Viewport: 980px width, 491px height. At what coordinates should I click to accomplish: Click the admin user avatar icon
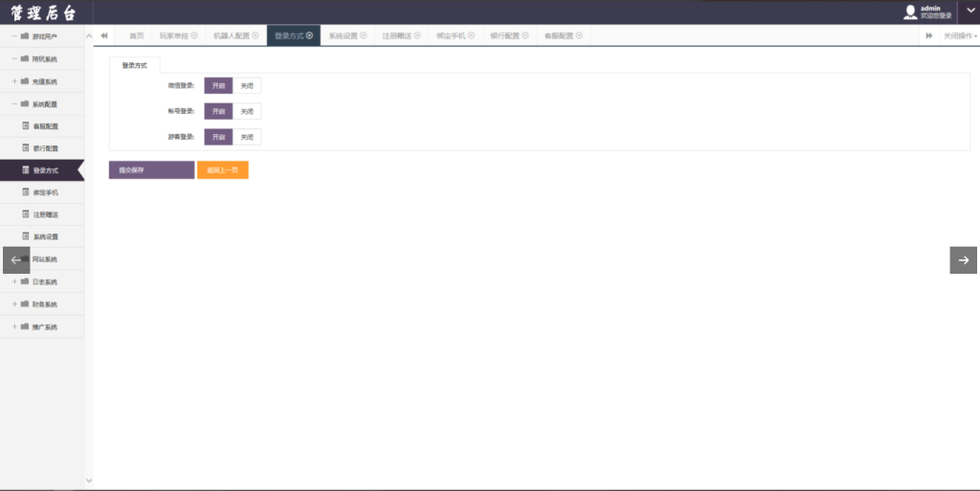click(910, 11)
